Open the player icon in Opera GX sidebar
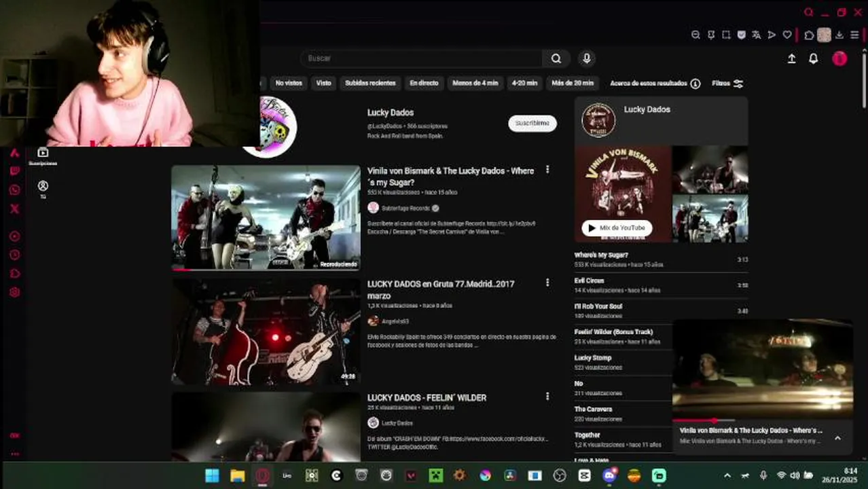The image size is (868, 489). 14,236
